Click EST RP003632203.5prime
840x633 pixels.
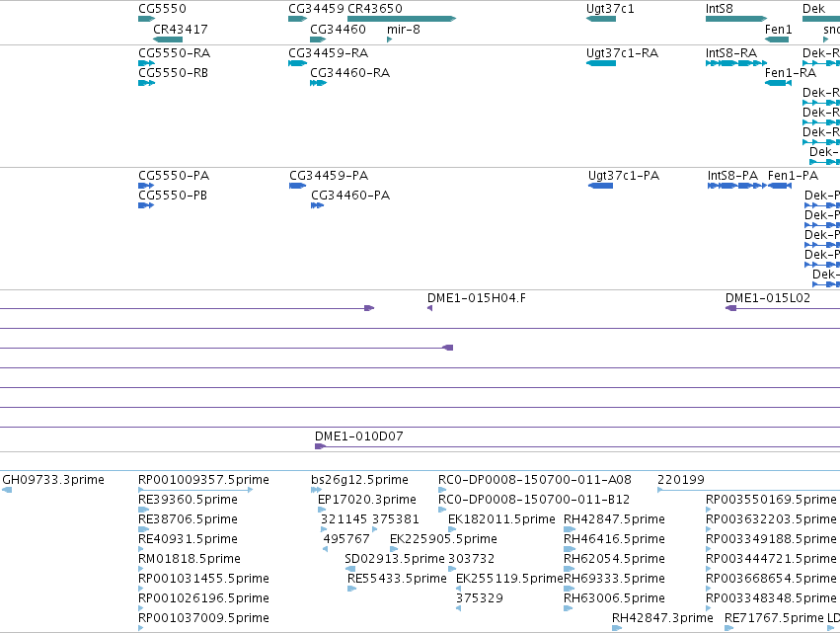[x=772, y=519]
